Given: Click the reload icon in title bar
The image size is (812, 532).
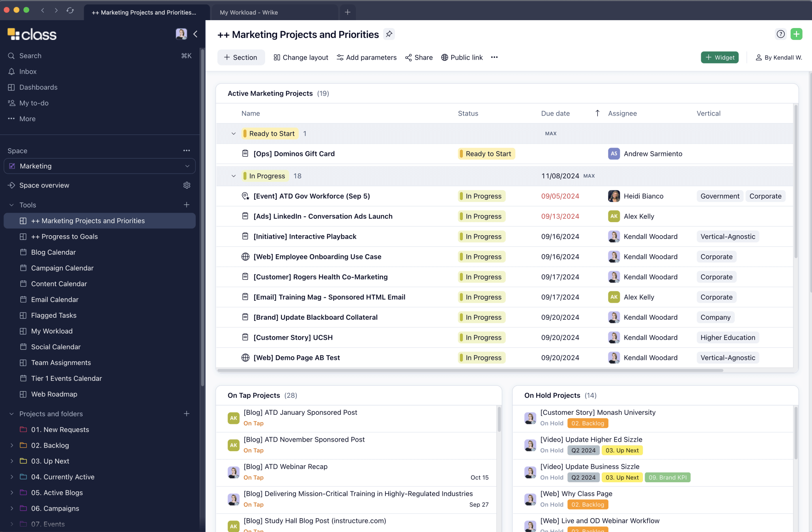Looking at the screenshot, I should [70, 11].
